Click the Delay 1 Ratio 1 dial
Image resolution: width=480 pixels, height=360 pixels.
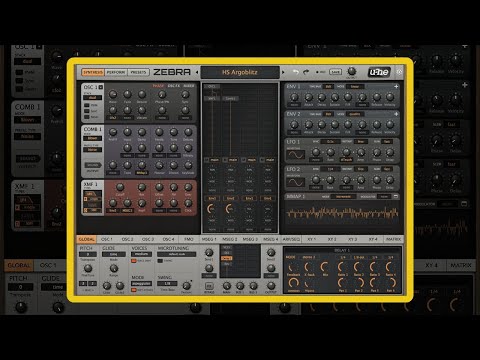pos(342,267)
